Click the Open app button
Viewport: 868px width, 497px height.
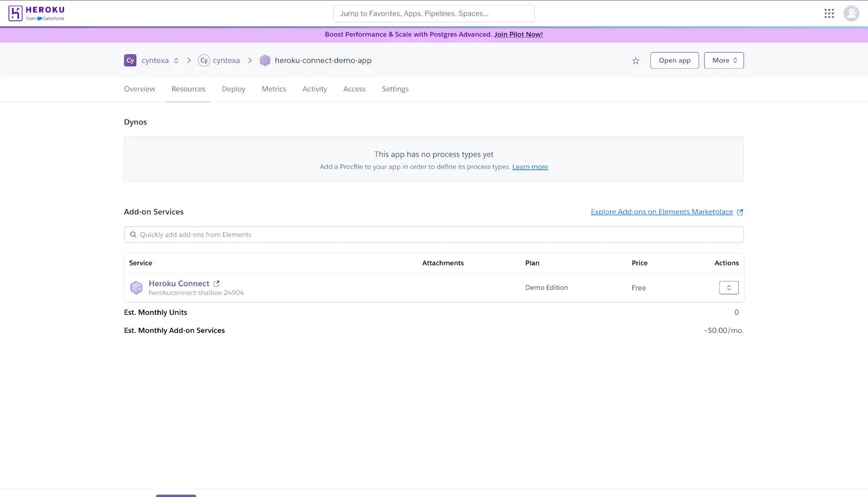click(x=674, y=60)
